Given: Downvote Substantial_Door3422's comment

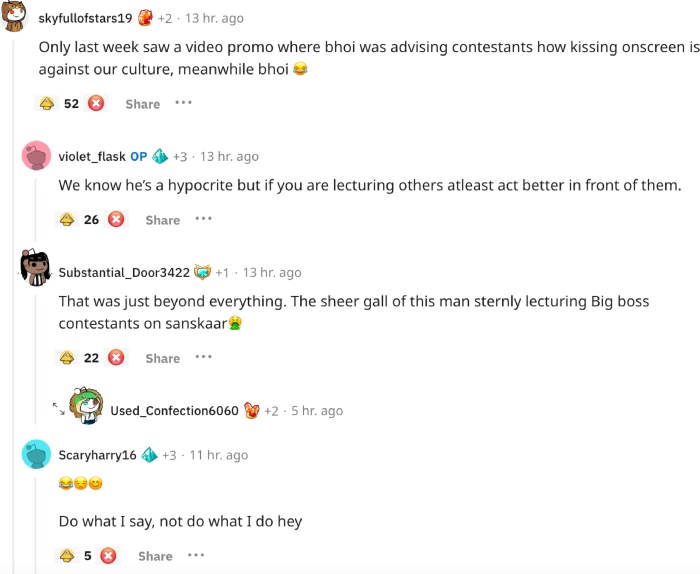Looking at the screenshot, I should 116,357.
